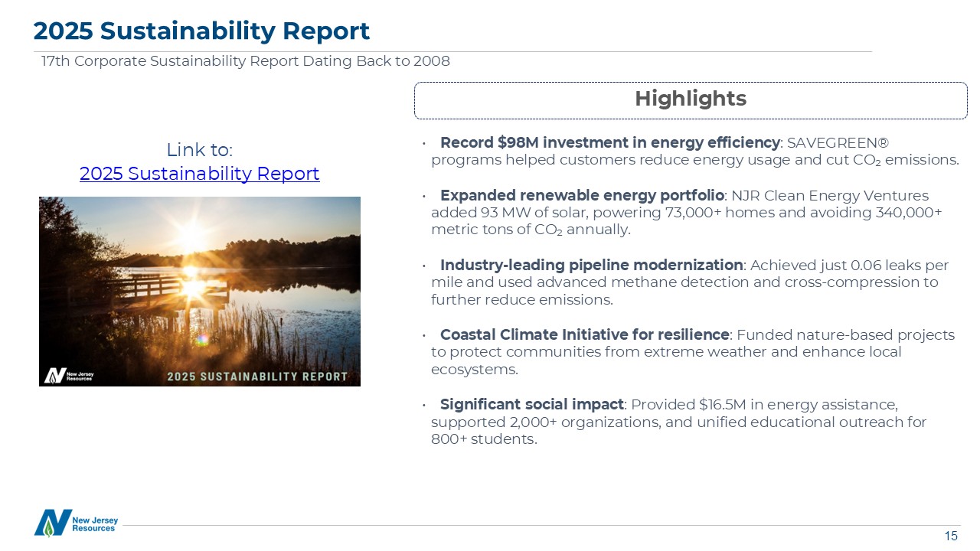Screen dimensions: 980x551
Task: Click the slide title '2025 Sustainability Report'
Action: coord(201,31)
